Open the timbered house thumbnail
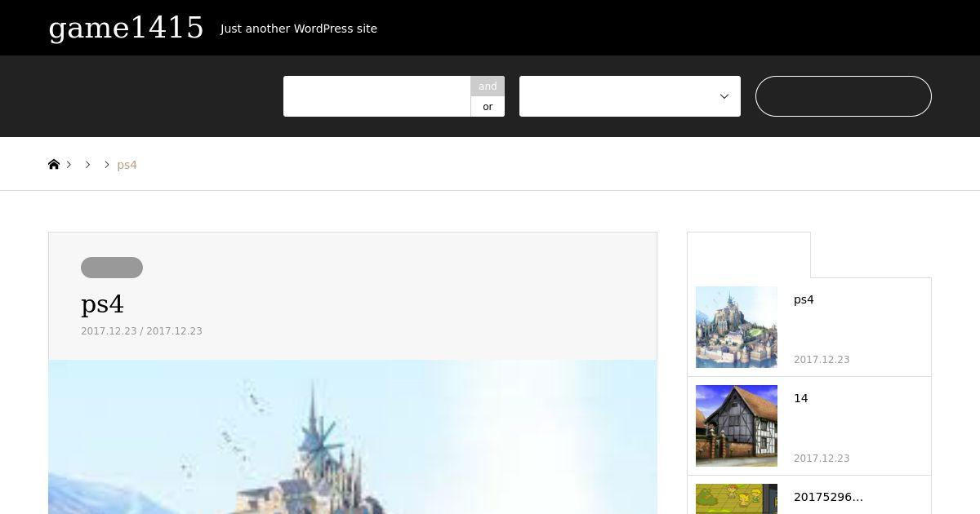This screenshot has width=980, height=514. tap(737, 426)
